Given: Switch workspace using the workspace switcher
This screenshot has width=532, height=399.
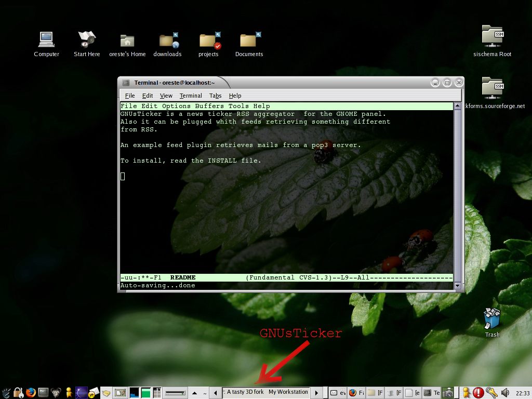Looking at the screenshot, I should 156,392.
